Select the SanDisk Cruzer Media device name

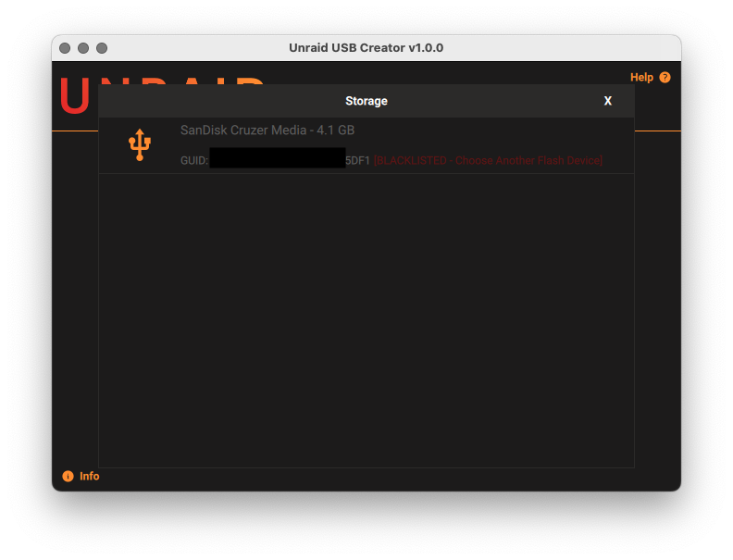[x=243, y=131]
